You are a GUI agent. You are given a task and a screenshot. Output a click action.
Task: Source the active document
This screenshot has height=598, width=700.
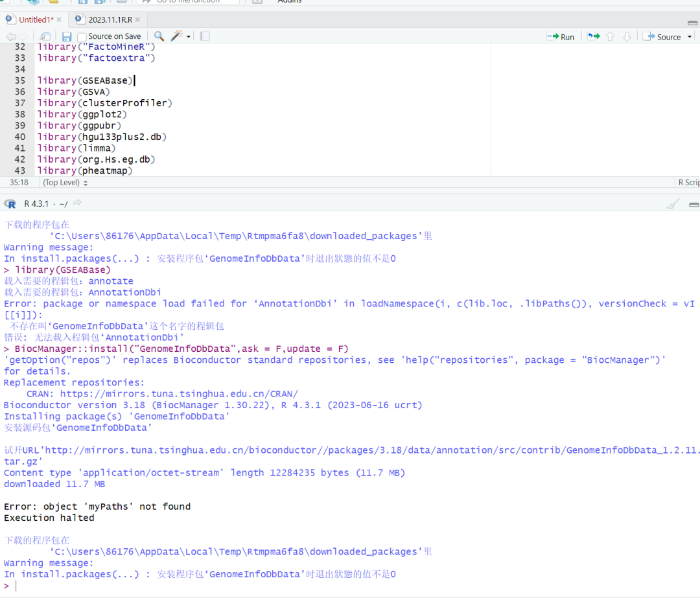point(662,36)
